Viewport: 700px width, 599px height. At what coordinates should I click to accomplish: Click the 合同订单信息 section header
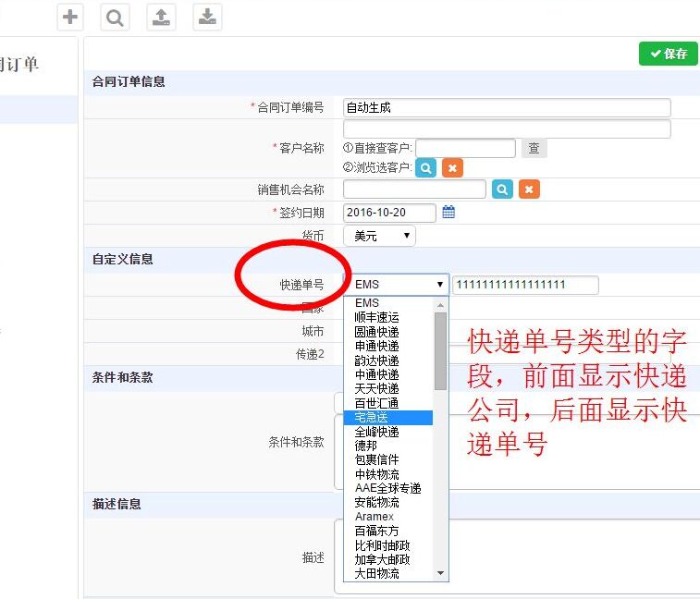(x=129, y=81)
